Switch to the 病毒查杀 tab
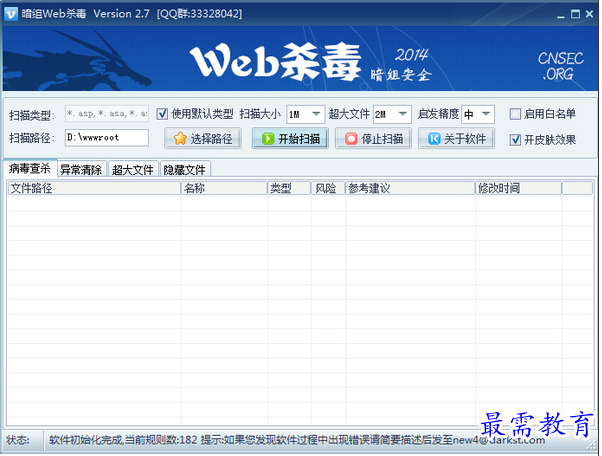This screenshot has height=456, width=602. tap(30, 169)
